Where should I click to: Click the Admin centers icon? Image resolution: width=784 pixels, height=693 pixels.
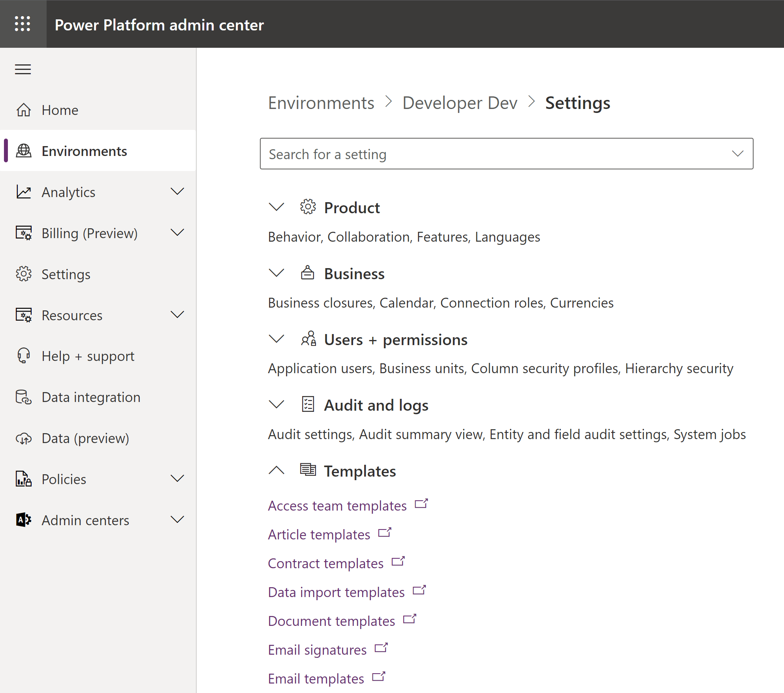23,520
